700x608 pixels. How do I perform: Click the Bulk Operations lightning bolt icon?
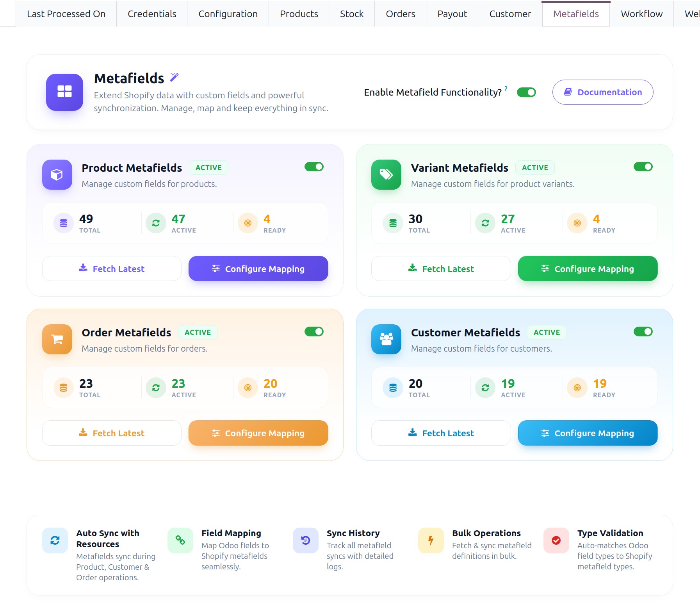pos(431,540)
